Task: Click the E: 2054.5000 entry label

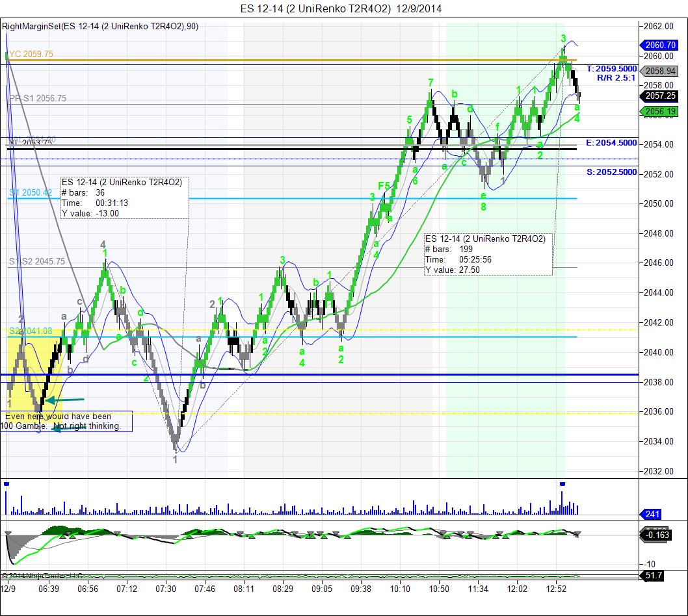Action: [611, 143]
